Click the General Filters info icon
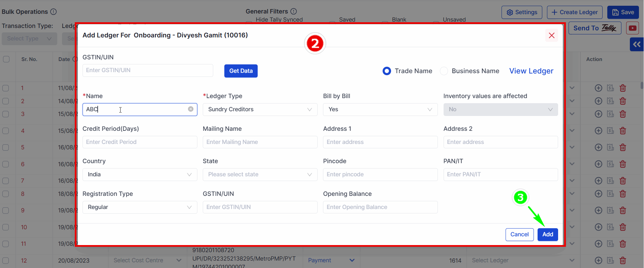Screen dimensions: 644x268 tap(294, 11)
